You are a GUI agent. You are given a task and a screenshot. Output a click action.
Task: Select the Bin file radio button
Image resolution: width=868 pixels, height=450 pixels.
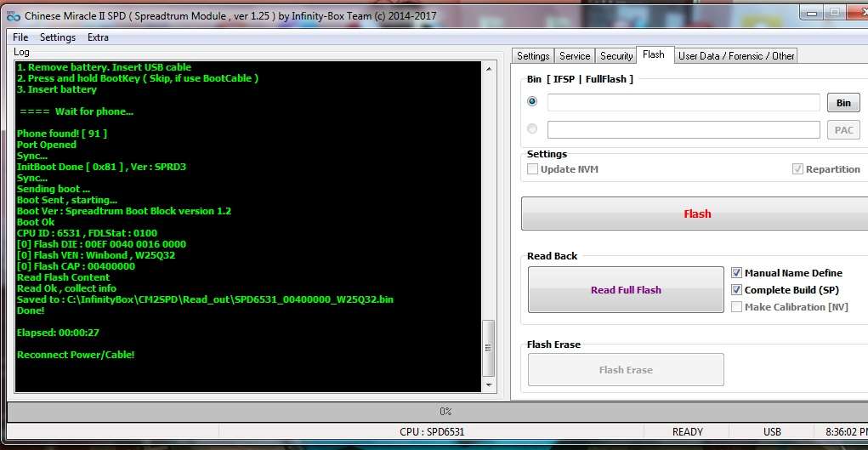pos(532,102)
